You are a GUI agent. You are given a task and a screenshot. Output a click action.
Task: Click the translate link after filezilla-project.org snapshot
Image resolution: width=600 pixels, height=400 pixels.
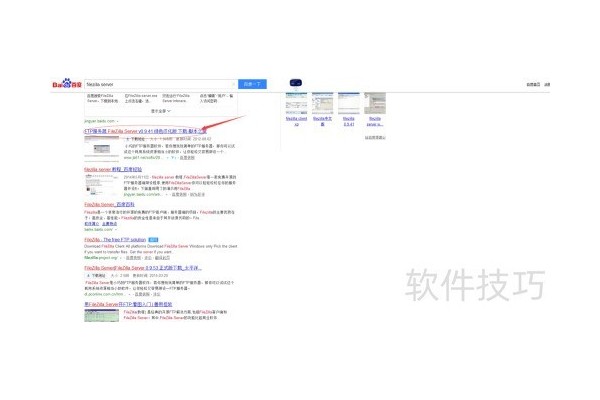[x=163, y=258]
